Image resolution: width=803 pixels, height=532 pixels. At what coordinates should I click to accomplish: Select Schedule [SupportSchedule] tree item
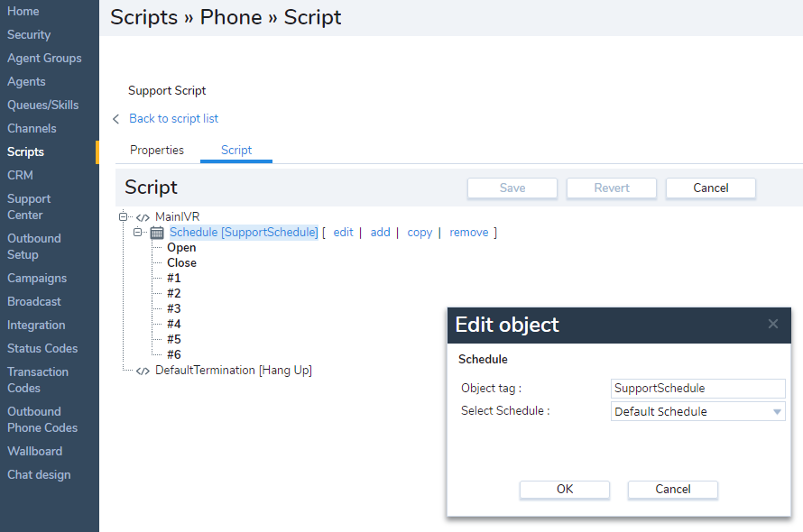244,233
